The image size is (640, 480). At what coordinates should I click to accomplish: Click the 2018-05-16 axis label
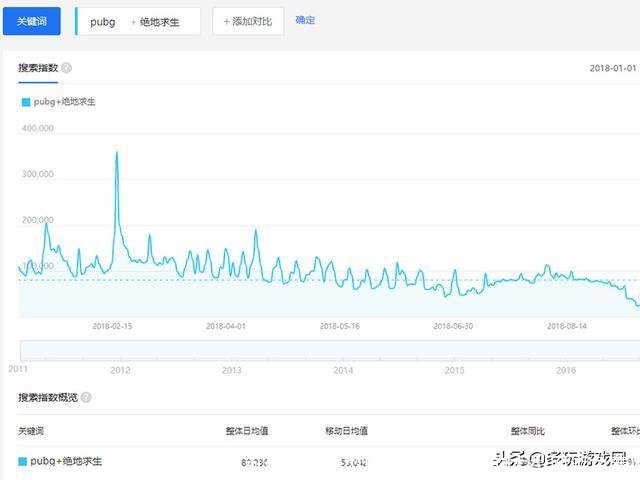click(x=340, y=326)
